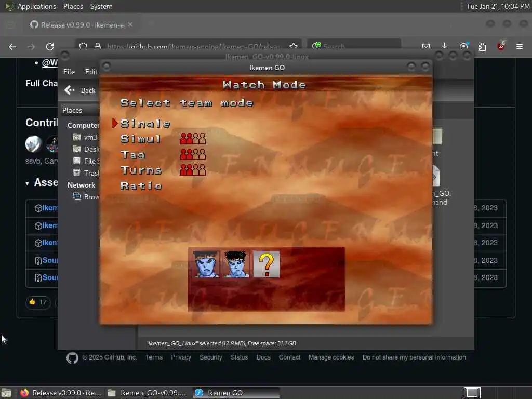
Task: Click the uBlock extension icon
Action: click(x=501, y=46)
